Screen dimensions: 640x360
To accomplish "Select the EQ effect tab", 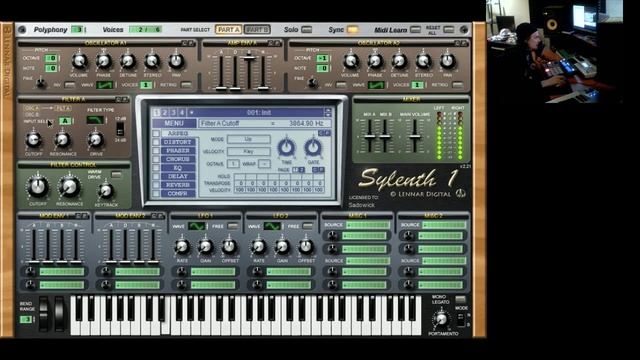I will coord(178,168).
